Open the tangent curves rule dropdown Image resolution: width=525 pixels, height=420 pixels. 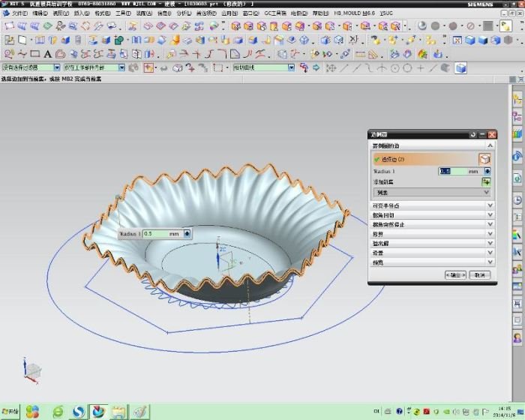(291, 67)
